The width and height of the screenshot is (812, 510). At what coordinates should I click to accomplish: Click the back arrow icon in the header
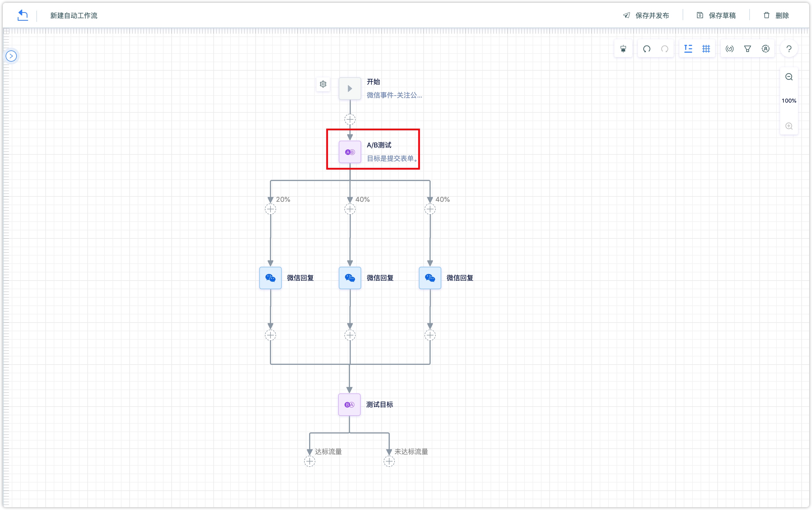(23, 15)
